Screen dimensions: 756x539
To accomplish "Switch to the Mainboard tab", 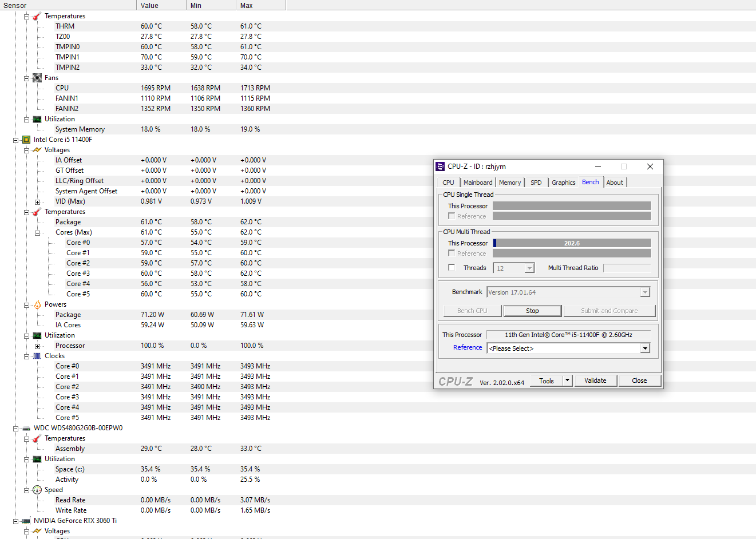I will 478,183.
